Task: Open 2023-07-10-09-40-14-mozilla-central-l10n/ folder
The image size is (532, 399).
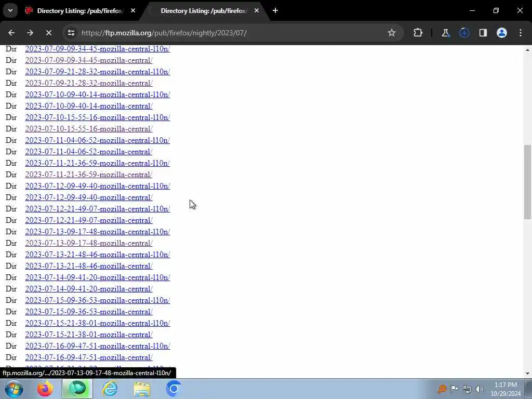Action: 97,95
